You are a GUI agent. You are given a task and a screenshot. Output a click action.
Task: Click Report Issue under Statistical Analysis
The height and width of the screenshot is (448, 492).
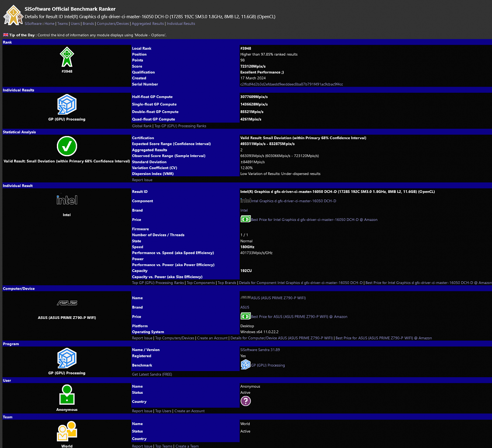coord(142,180)
